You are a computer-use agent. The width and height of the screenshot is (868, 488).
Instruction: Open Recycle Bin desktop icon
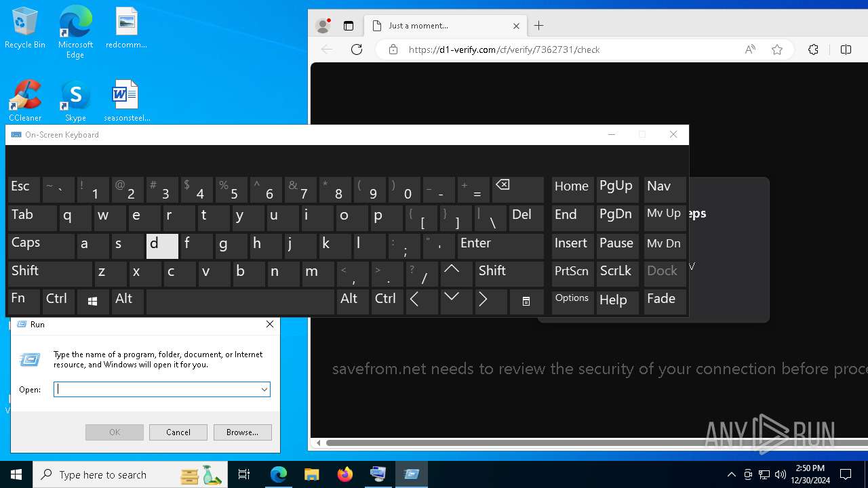point(25,28)
